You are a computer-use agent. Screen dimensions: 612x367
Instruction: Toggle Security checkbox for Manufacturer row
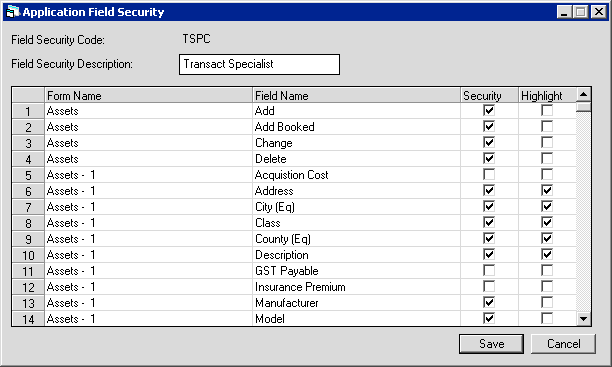click(489, 303)
